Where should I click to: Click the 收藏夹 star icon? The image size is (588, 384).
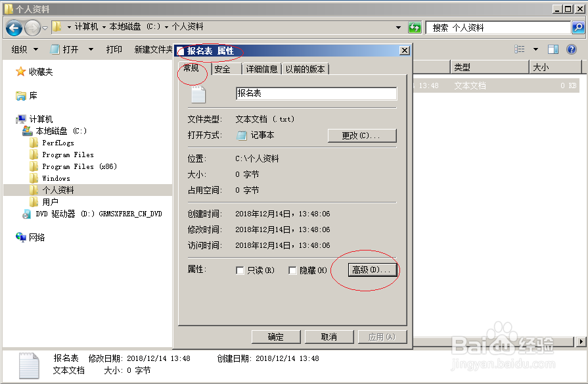tap(20, 71)
